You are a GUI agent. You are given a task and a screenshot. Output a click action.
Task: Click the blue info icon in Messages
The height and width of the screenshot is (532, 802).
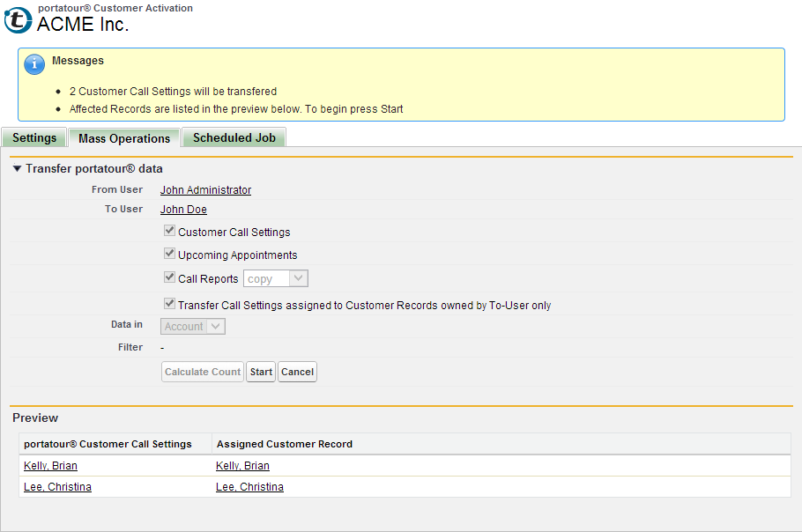tap(33, 63)
